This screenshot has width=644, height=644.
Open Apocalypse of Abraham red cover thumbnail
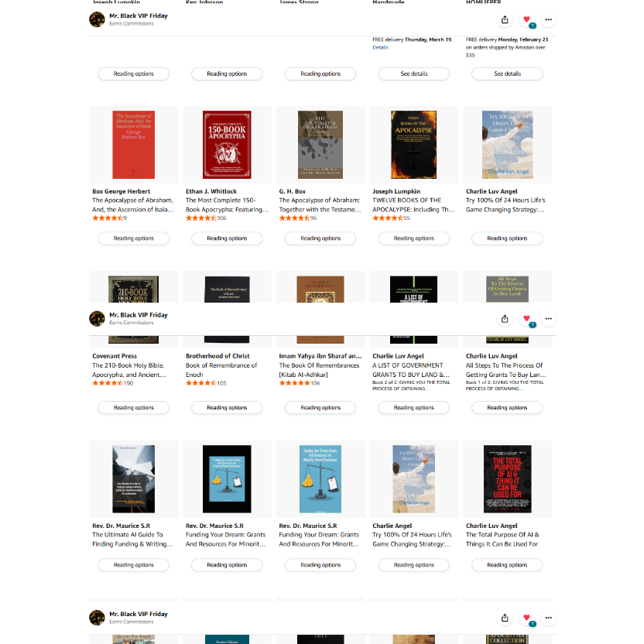point(133,145)
